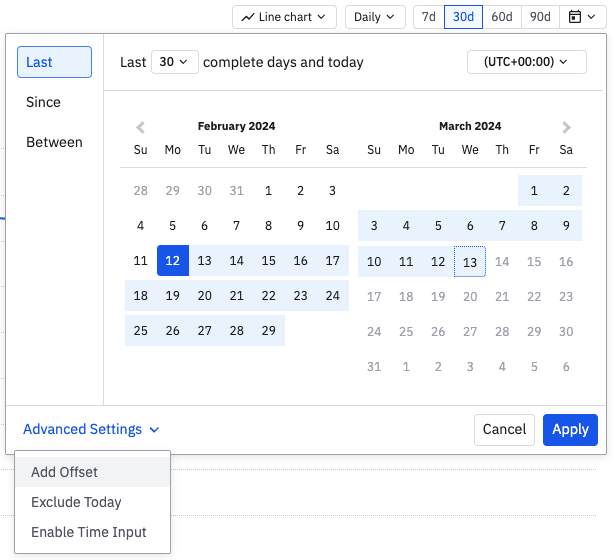Select the 30d range
This screenshot has width=614, height=560.
click(x=463, y=17)
